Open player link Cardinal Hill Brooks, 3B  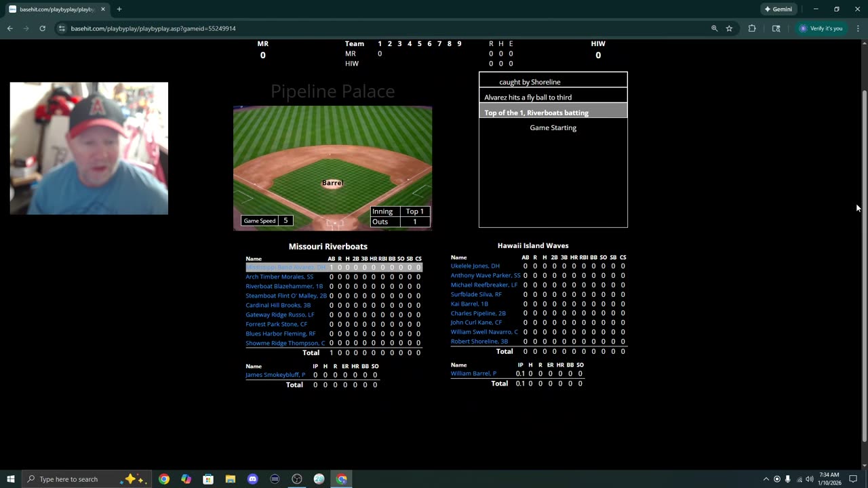278,305
